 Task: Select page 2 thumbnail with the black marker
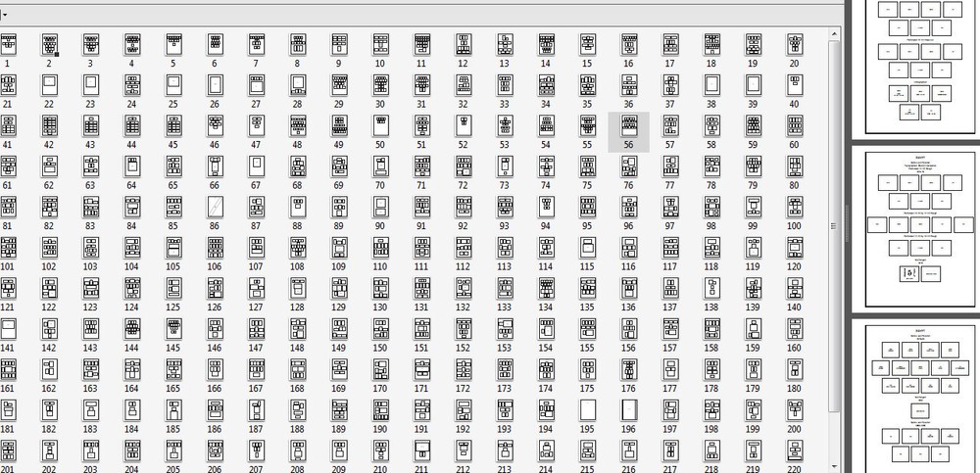(49, 44)
